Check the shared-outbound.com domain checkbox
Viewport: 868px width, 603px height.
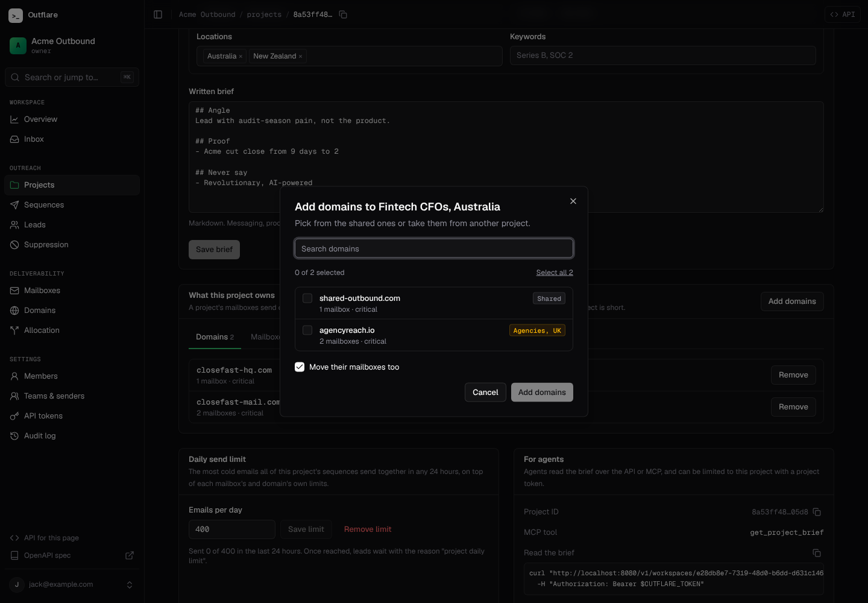[x=307, y=298]
